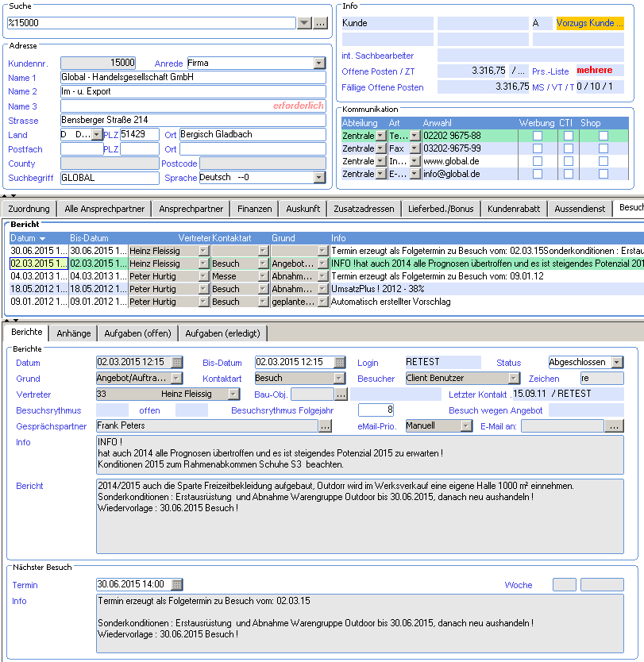Select the 18.05.2012 UmsatzPlus report row
The width and height of the screenshot is (644, 662).
point(326,289)
